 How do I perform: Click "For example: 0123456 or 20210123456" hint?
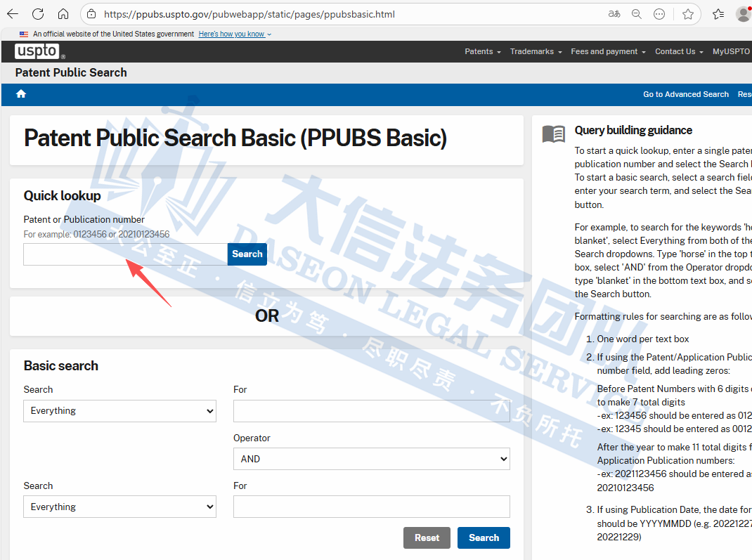[x=96, y=235]
